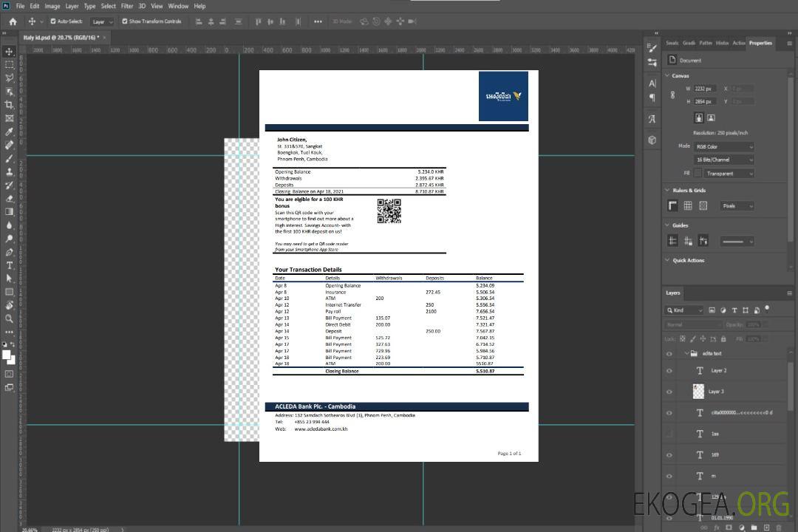Select the Blur tool
The width and height of the screenshot is (798, 532).
point(9,225)
